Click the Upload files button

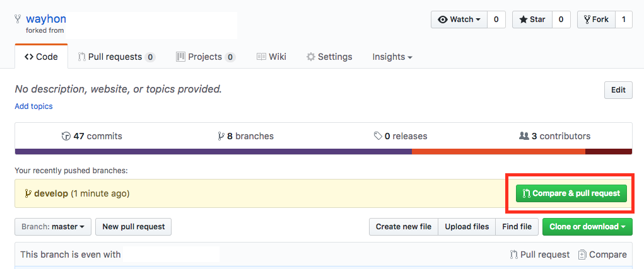click(467, 227)
